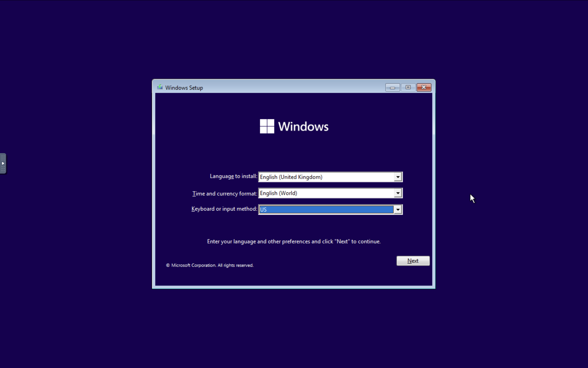This screenshot has height=368, width=588.
Task: Close the Windows Setup window
Action: click(424, 87)
